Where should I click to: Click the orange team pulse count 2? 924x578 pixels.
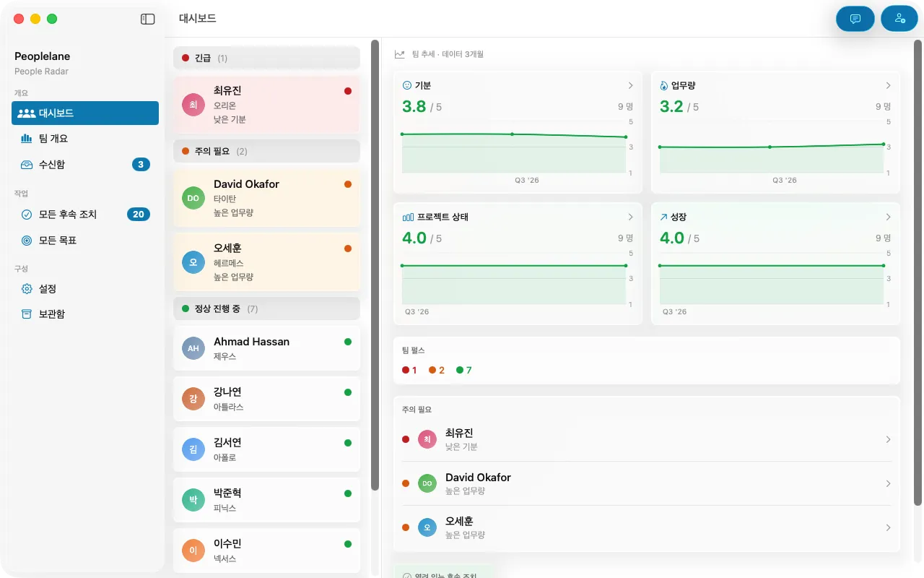[437, 370]
